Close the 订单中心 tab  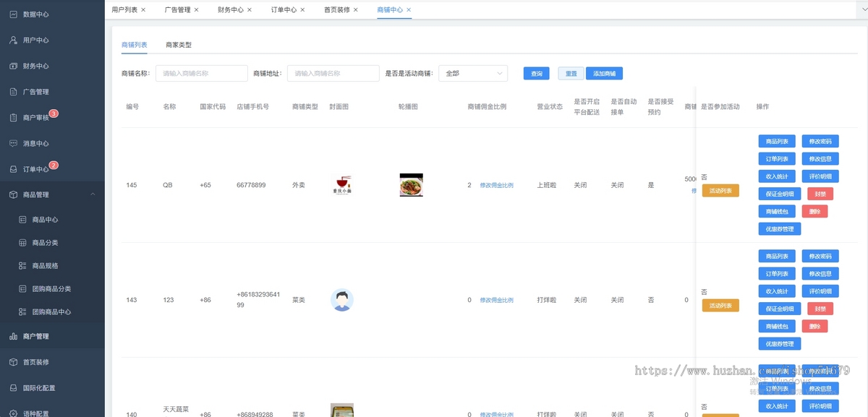point(302,10)
